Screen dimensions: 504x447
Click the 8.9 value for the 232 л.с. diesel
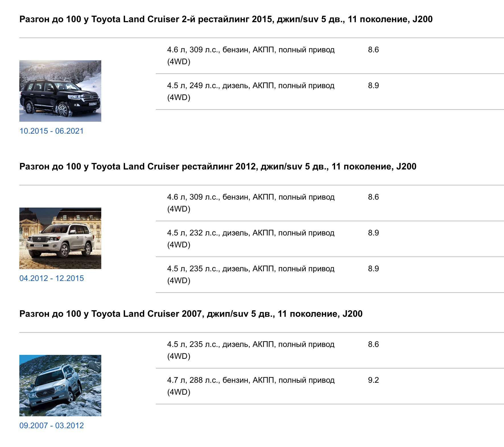373,233
